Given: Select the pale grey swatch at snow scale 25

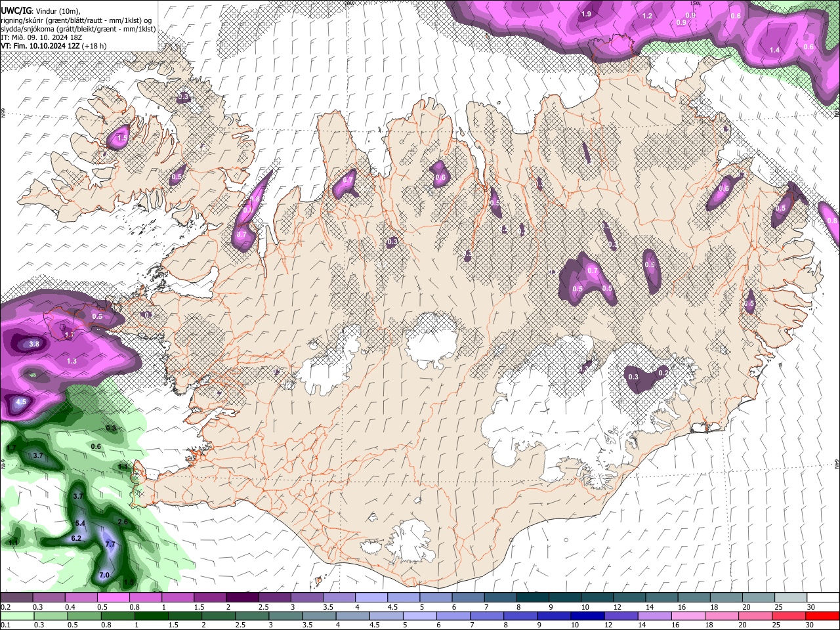Looking at the screenshot, I should tap(791, 598).
